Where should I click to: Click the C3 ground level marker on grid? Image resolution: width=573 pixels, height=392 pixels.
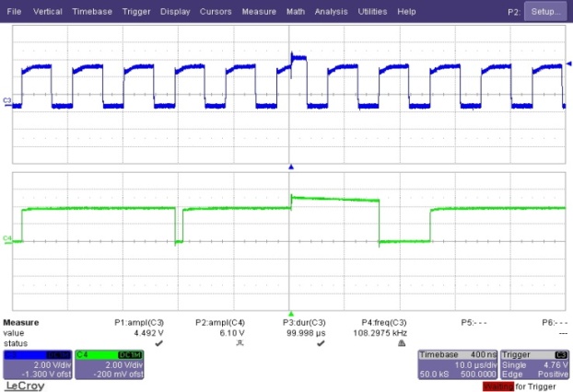(x=7, y=106)
